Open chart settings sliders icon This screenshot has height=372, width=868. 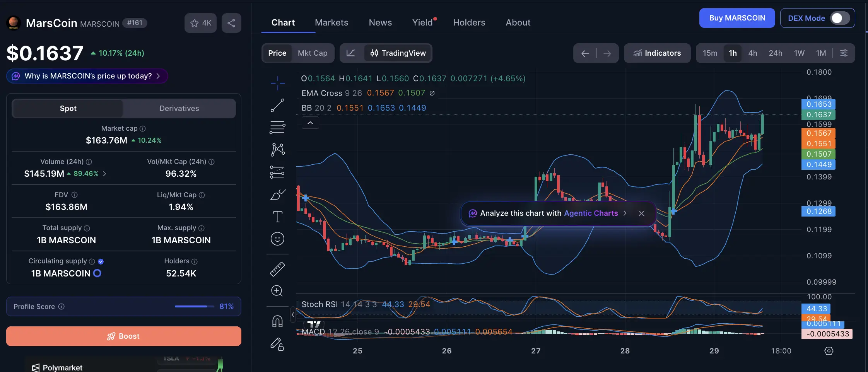[844, 53]
